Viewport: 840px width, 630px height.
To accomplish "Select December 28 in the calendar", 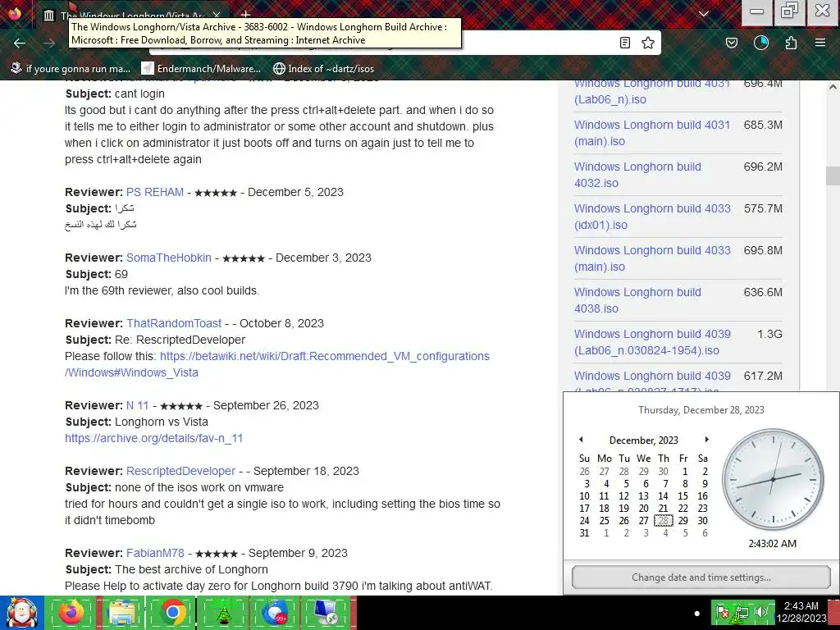I will tap(663, 521).
